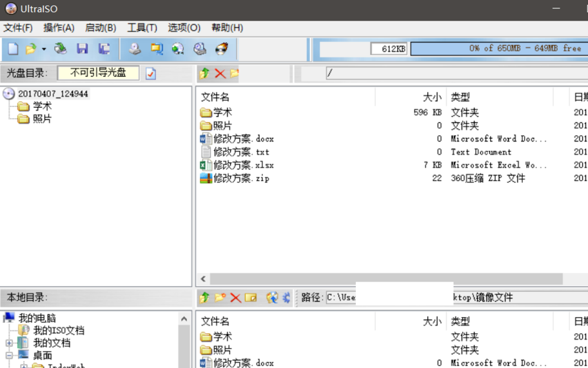Click the Mount to virtual drive icon

point(200,49)
